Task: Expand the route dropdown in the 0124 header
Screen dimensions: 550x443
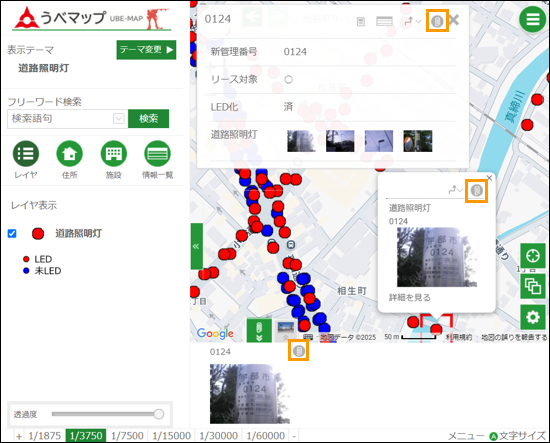Action: [412, 21]
